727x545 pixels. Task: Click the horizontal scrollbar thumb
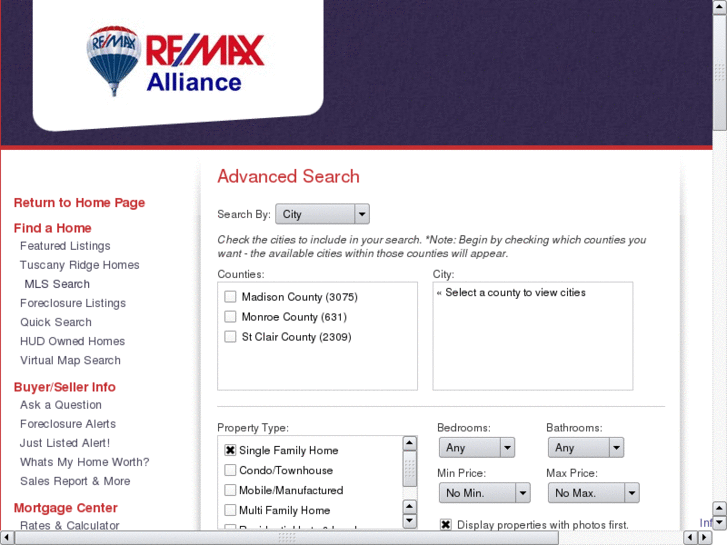[287, 538]
